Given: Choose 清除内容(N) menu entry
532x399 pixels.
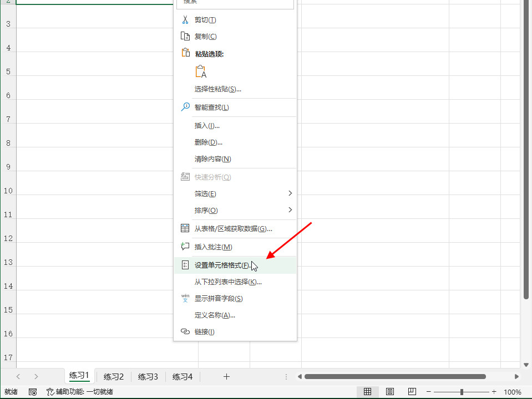Looking at the screenshot, I should coord(235,159).
